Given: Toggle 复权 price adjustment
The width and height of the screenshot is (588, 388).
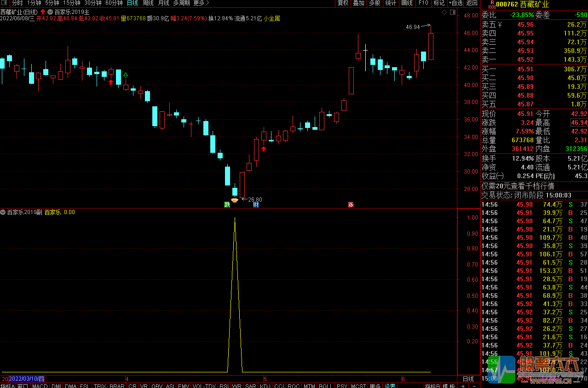Looking at the screenshot, I should coord(343,3).
